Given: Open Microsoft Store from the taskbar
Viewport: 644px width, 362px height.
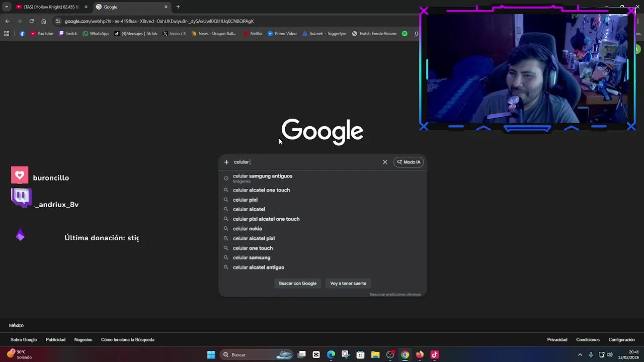Looking at the screenshot, I should click(x=360, y=355).
